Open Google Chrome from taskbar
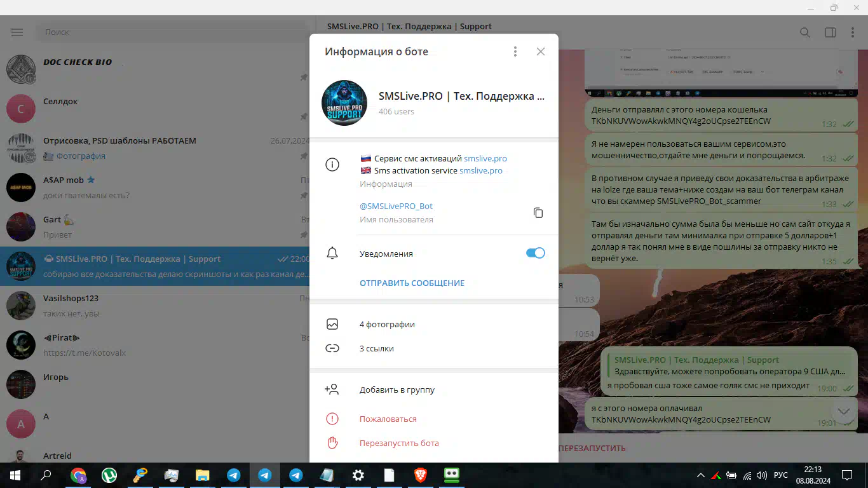Screen dimensions: 868x488 pyautogui.click(x=79, y=475)
